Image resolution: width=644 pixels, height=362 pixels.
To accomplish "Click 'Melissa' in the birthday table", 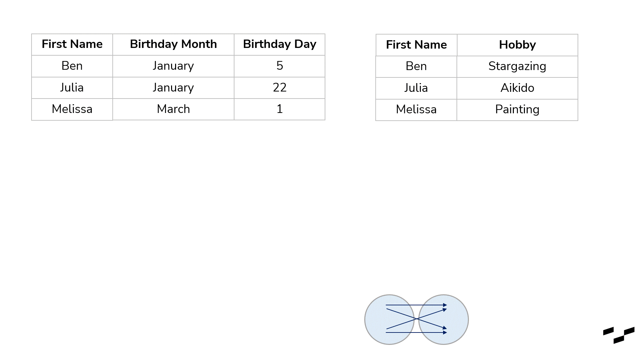I will click(x=72, y=109).
